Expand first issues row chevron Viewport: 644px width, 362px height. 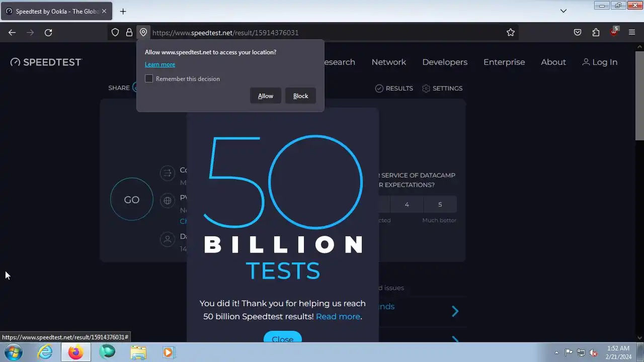click(455, 311)
